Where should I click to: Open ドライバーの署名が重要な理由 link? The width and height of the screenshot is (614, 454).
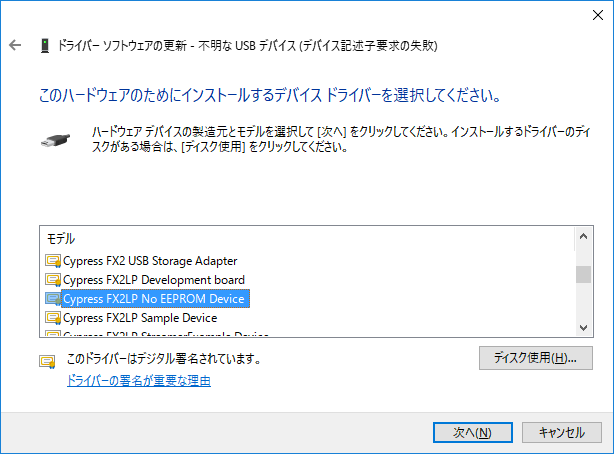point(139,381)
